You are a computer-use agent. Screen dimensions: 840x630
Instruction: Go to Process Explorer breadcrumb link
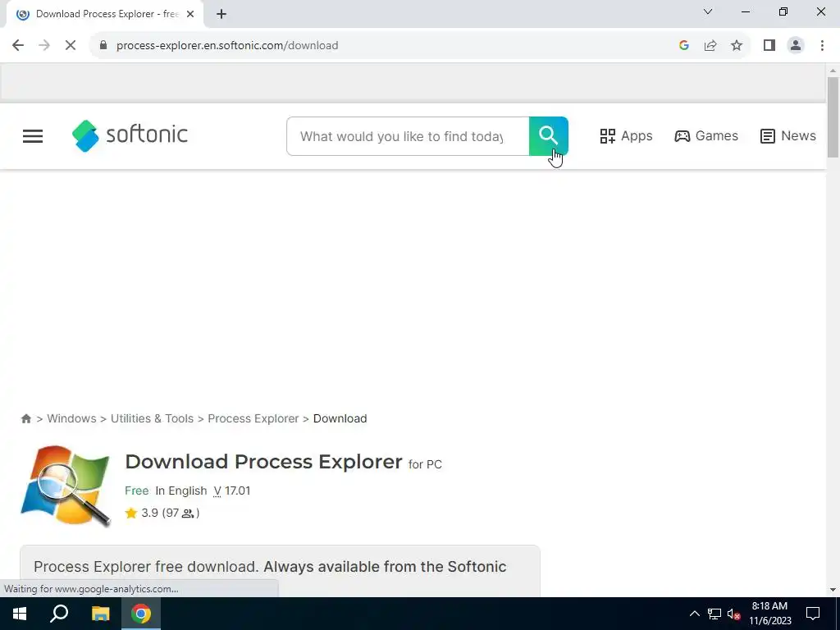(253, 418)
